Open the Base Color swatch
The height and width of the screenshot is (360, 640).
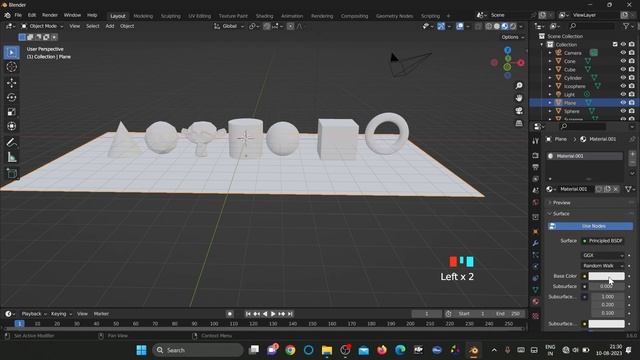click(x=607, y=276)
